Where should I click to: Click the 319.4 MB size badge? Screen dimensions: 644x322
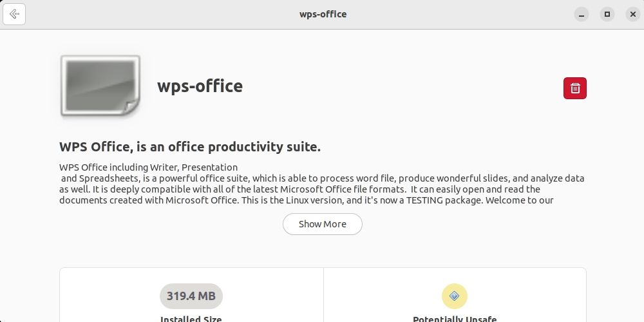point(191,296)
